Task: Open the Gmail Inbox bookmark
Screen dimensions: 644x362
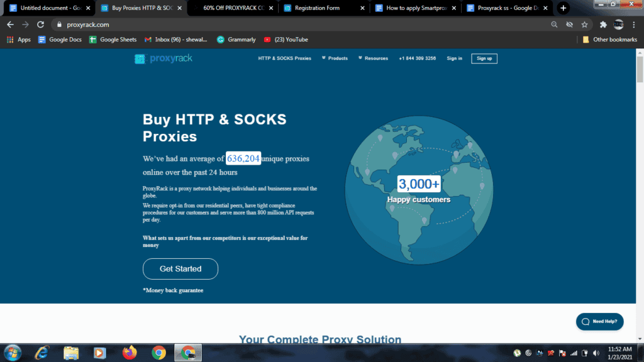Action: click(x=176, y=40)
